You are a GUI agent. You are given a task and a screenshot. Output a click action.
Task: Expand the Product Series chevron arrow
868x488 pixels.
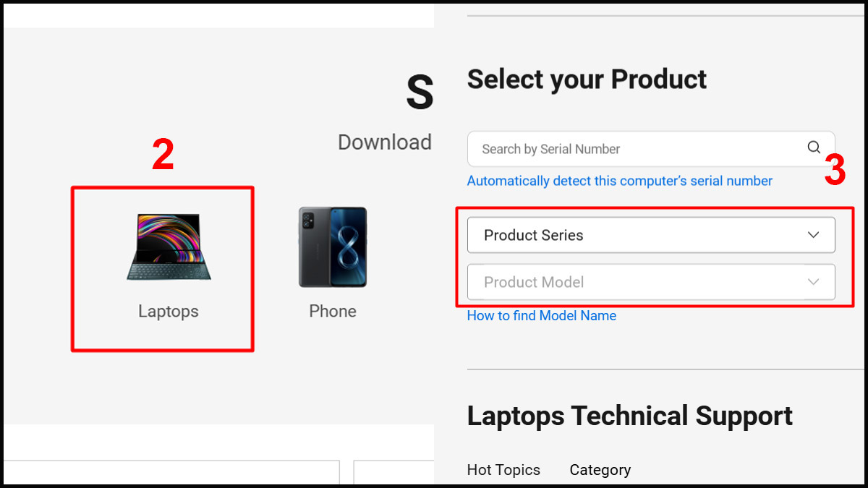tap(813, 234)
